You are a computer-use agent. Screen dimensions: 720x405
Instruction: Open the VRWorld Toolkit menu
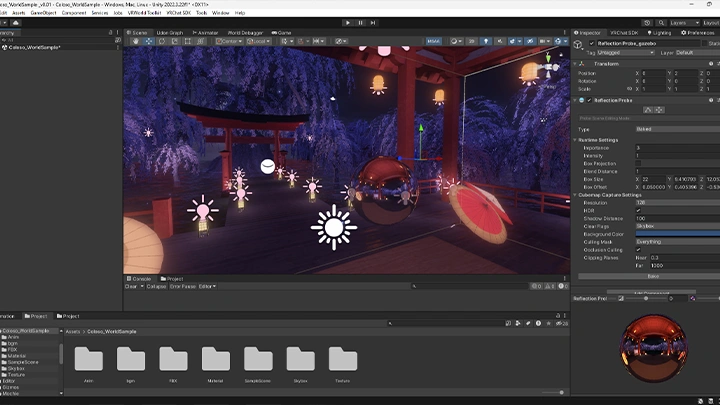(144, 13)
